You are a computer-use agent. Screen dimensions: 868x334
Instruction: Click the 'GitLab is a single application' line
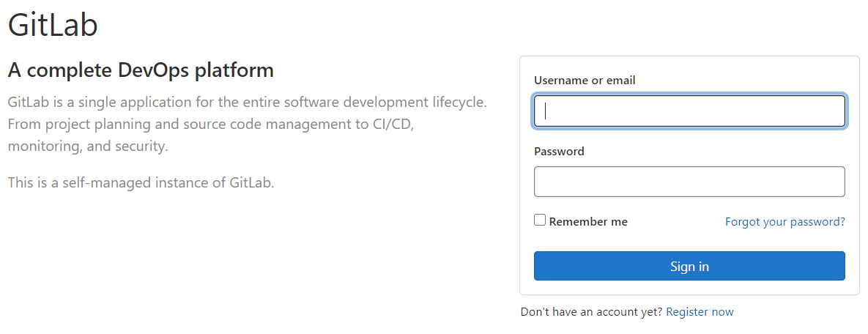pyautogui.click(x=247, y=102)
